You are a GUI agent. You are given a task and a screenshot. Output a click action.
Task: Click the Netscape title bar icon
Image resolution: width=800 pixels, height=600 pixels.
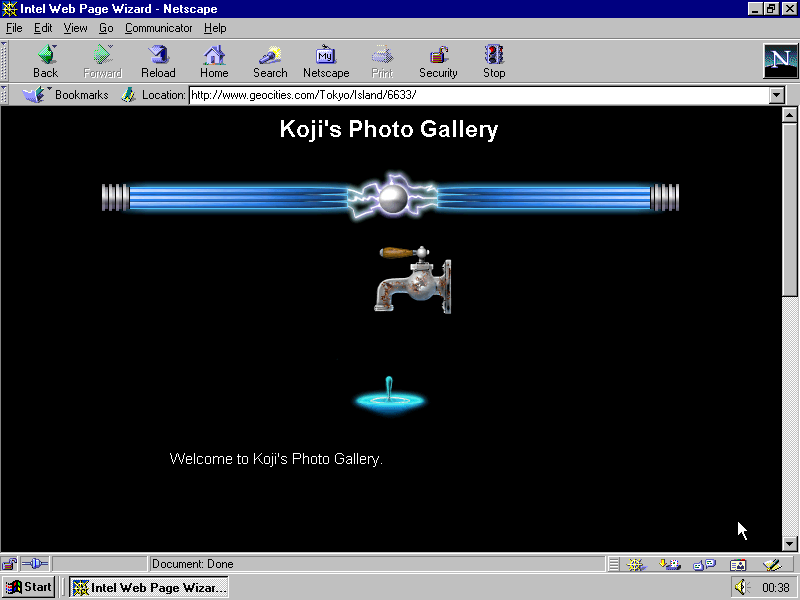pos(10,9)
